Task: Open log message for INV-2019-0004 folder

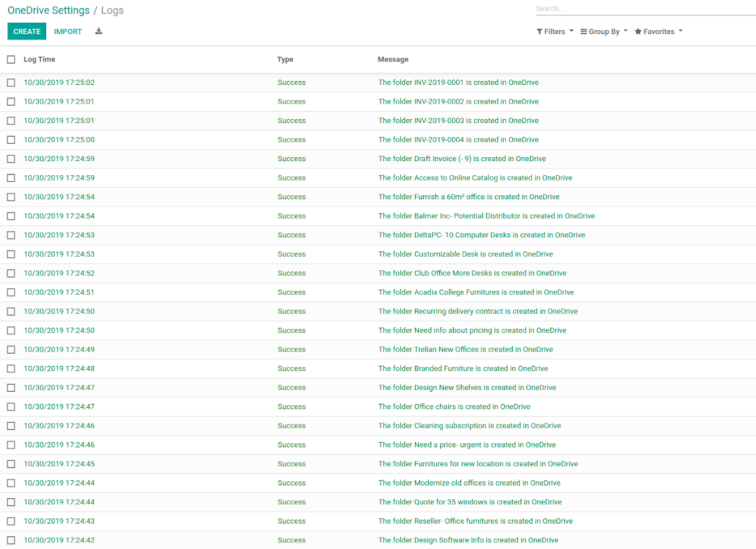Action: (458, 140)
